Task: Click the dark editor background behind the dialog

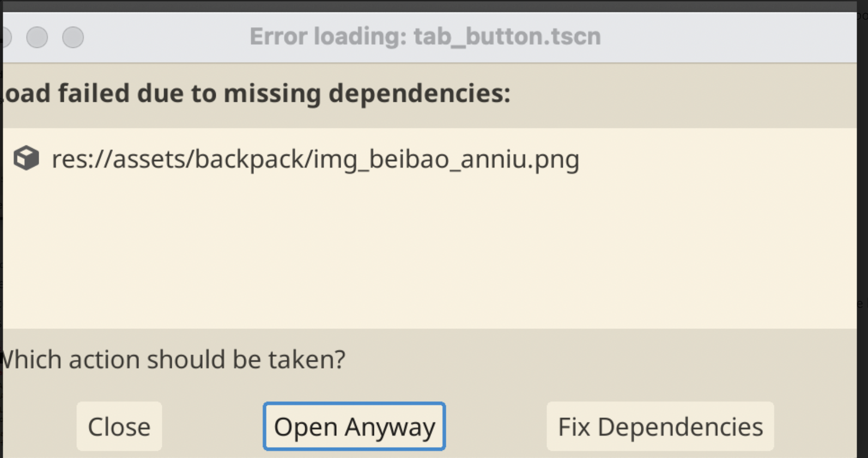Action: (864, 229)
